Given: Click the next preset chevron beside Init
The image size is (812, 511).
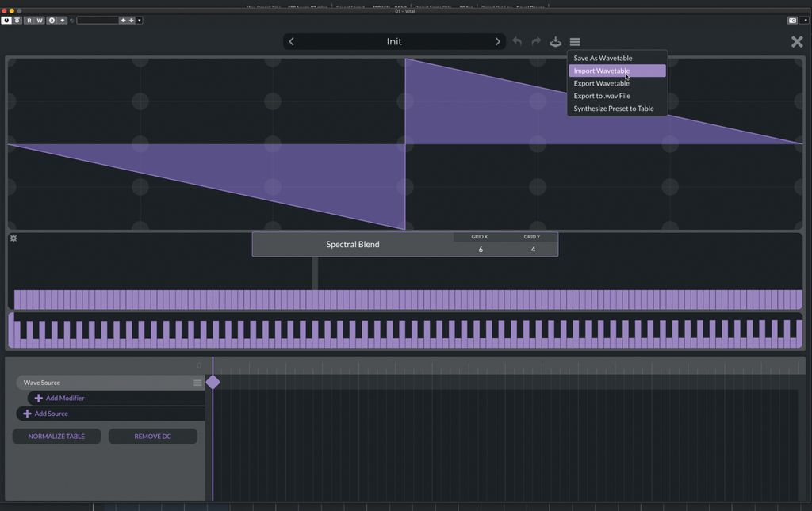Looking at the screenshot, I should pyautogui.click(x=498, y=41).
